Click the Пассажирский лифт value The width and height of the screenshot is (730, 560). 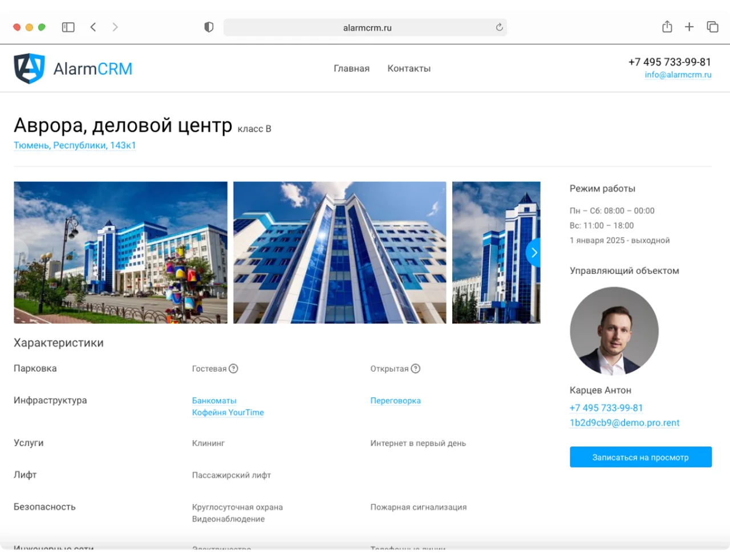[x=232, y=475]
